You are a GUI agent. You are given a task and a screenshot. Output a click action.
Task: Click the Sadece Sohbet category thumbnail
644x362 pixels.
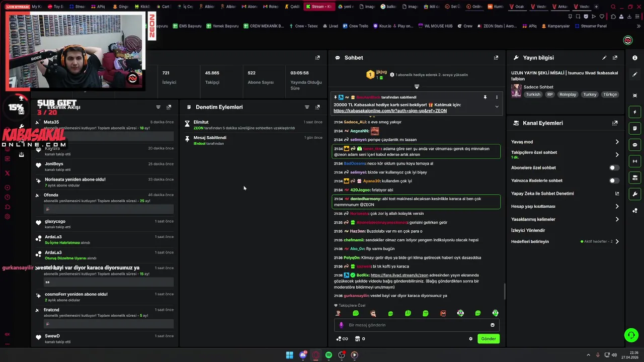tap(516, 90)
